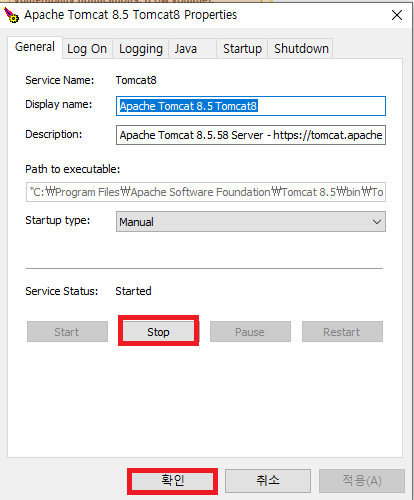Click the Restart service button
The width and height of the screenshot is (414, 500).
pyautogui.click(x=342, y=331)
